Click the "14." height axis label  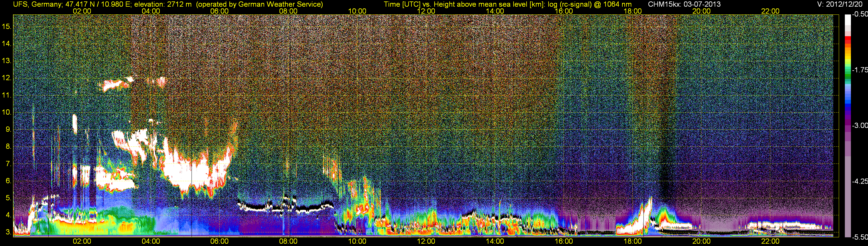pyautogui.click(x=7, y=44)
